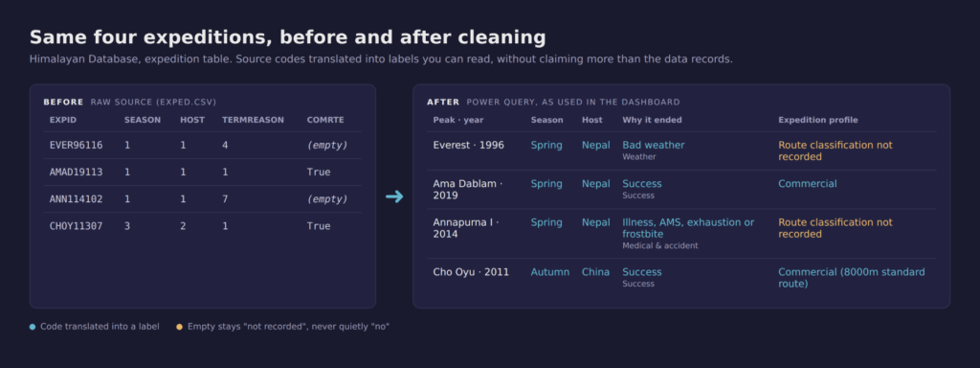The width and height of the screenshot is (980, 368).
Task: Click the 'True' COMRTE cell in the AMAD19113 row
Action: tap(319, 172)
